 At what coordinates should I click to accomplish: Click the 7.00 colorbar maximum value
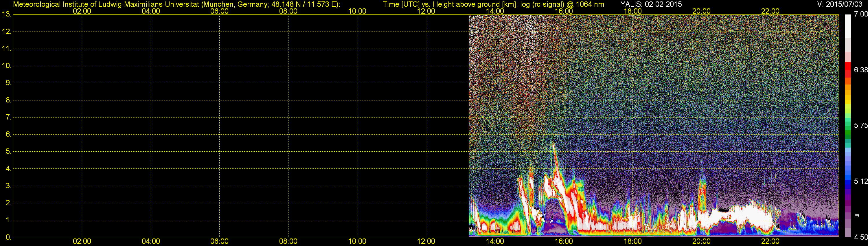pyautogui.click(x=860, y=14)
